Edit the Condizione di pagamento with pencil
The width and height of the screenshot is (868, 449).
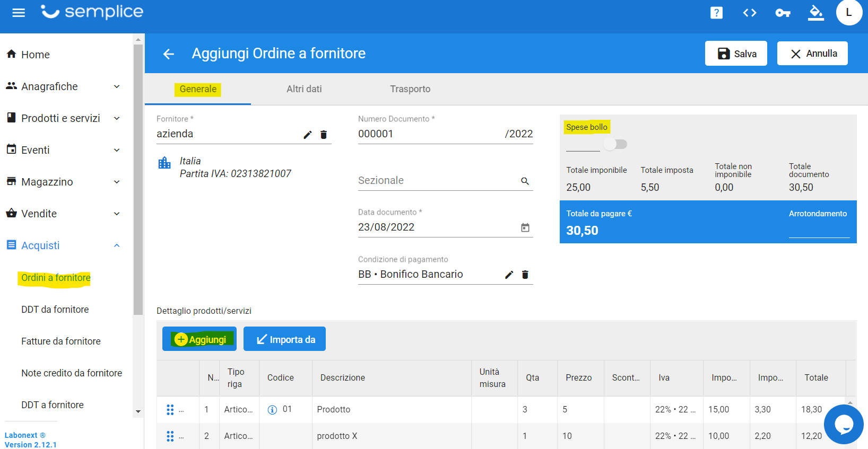click(509, 275)
